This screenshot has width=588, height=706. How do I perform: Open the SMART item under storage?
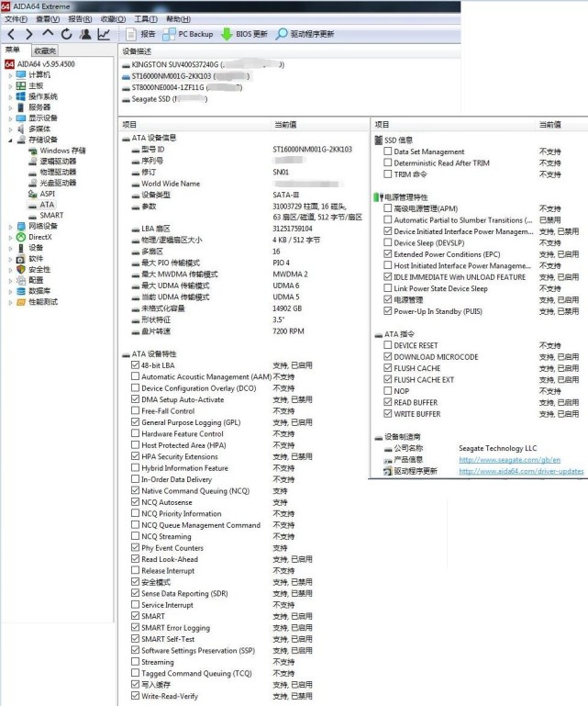click(x=46, y=215)
